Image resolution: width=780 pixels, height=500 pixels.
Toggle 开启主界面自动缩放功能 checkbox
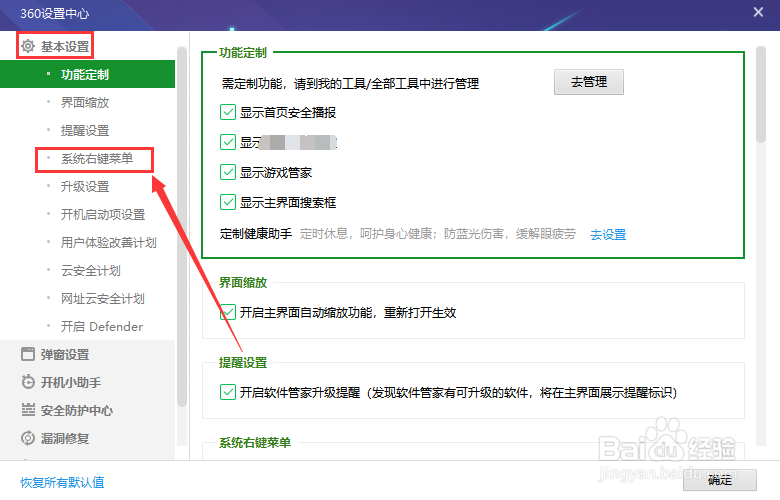pos(228,312)
